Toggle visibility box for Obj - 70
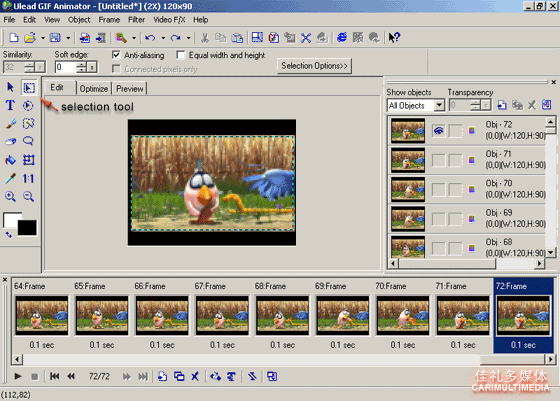This screenshot has width=560, height=401. [439, 189]
